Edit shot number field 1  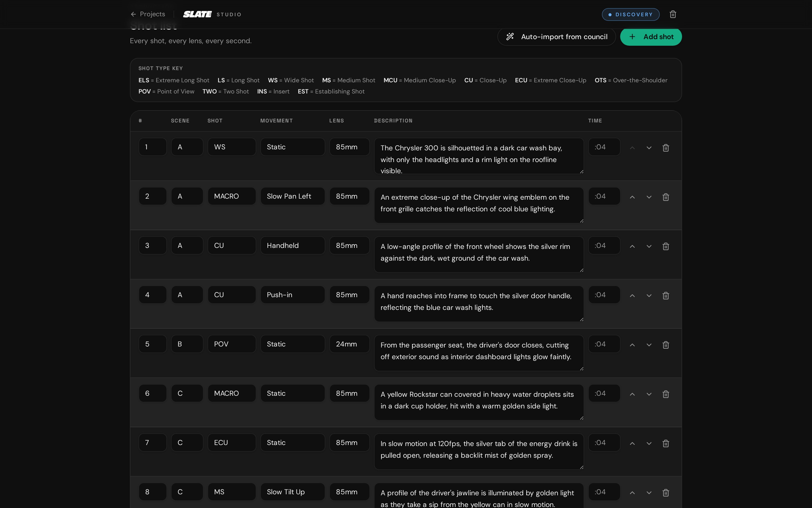coord(152,147)
